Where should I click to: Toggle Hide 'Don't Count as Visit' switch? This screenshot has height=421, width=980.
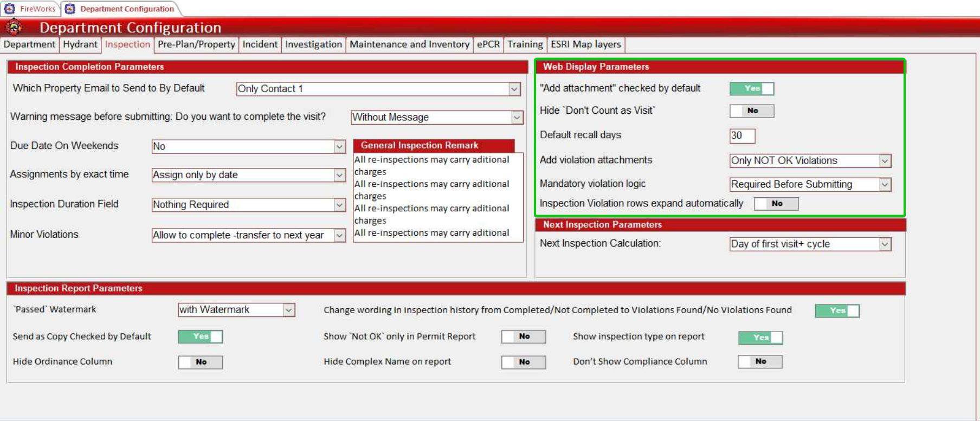click(x=751, y=111)
